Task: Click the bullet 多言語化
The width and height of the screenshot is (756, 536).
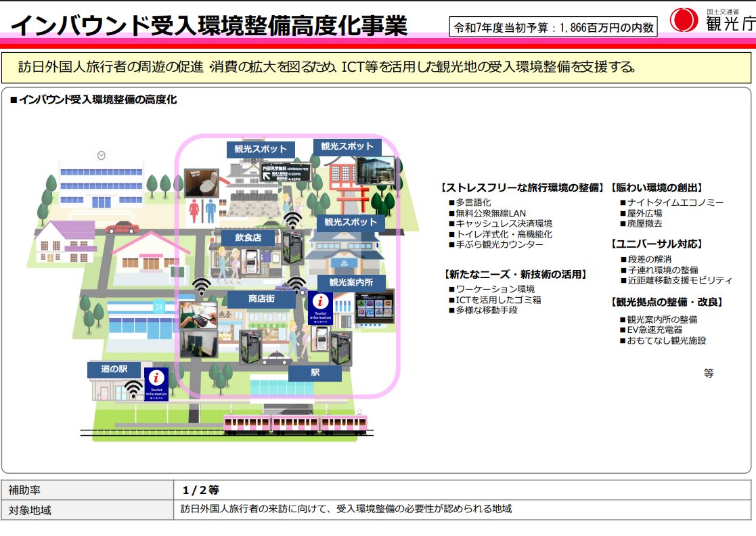Action: tap(470, 202)
